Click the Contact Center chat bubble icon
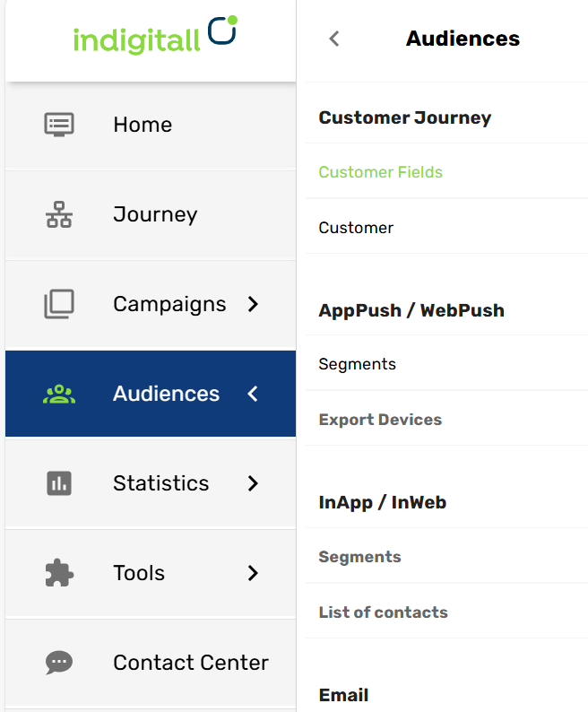 (59, 663)
